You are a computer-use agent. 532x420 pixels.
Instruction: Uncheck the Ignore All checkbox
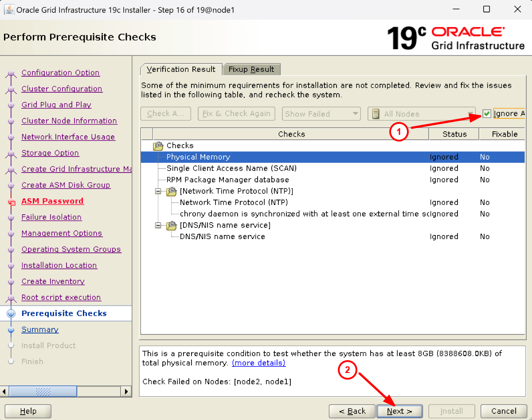(x=486, y=114)
